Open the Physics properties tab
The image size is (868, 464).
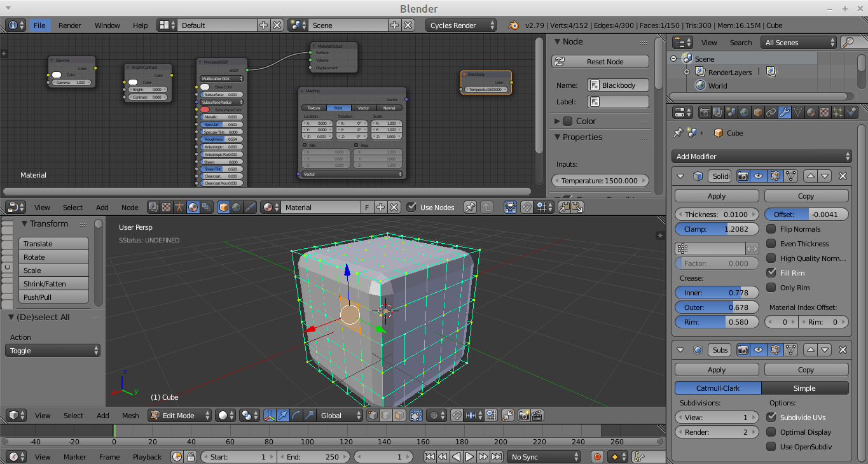click(851, 113)
